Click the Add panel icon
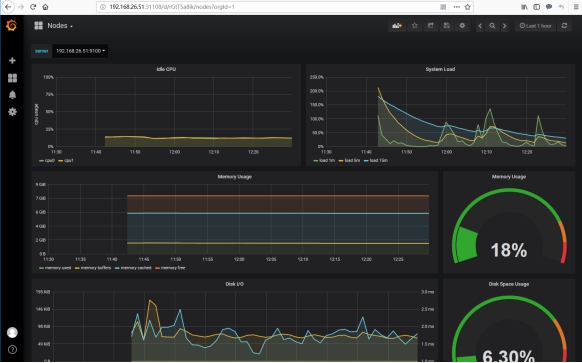 click(x=397, y=26)
